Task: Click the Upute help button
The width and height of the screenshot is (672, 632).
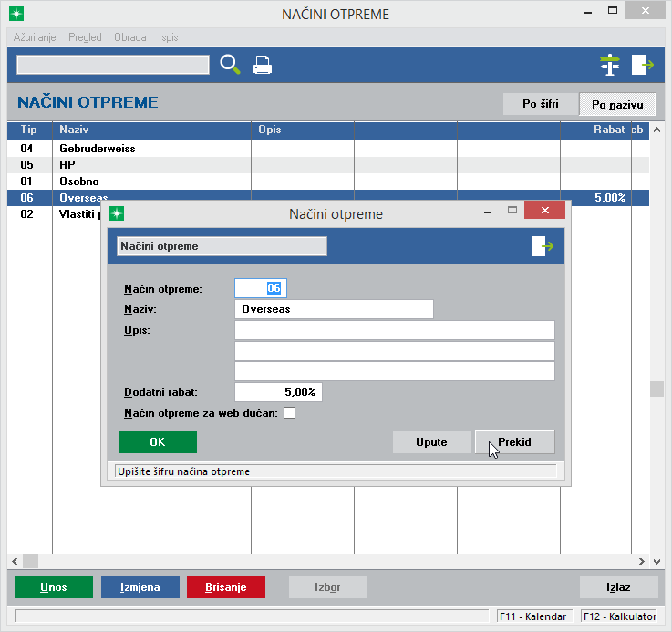Action: click(x=432, y=442)
